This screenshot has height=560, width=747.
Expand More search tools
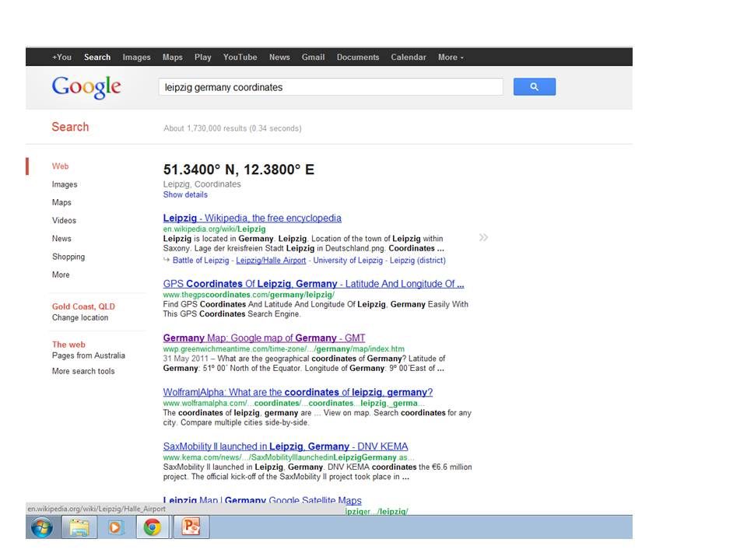(83, 371)
